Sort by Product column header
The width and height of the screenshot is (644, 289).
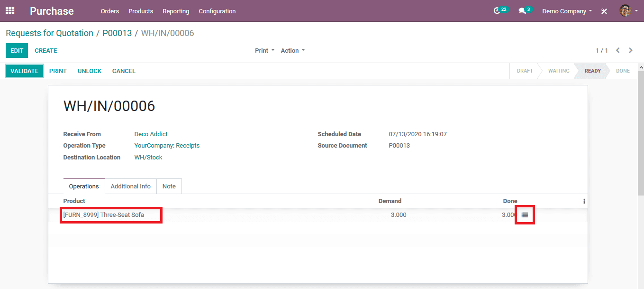click(x=74, y=201)
